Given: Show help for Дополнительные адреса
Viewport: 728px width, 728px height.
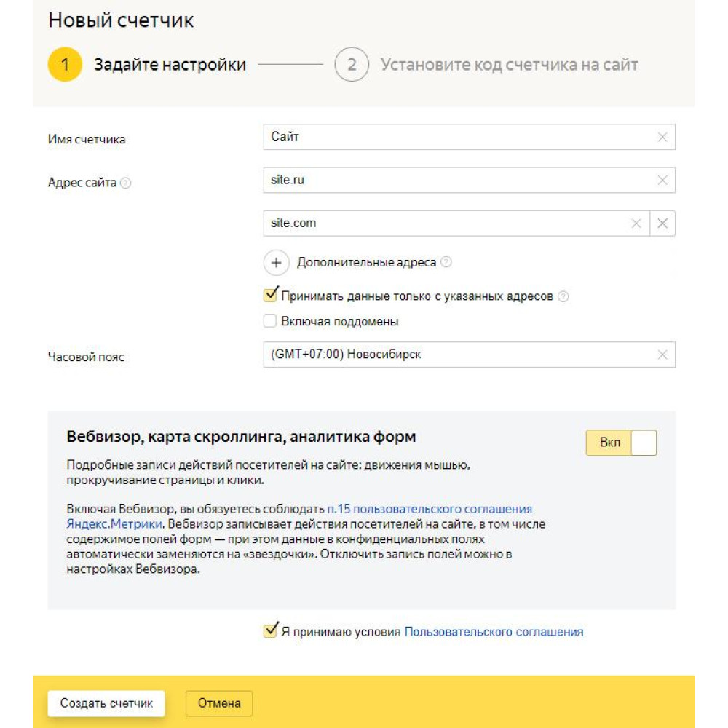Looking at the screenshot, I should [x=446, y=262].
